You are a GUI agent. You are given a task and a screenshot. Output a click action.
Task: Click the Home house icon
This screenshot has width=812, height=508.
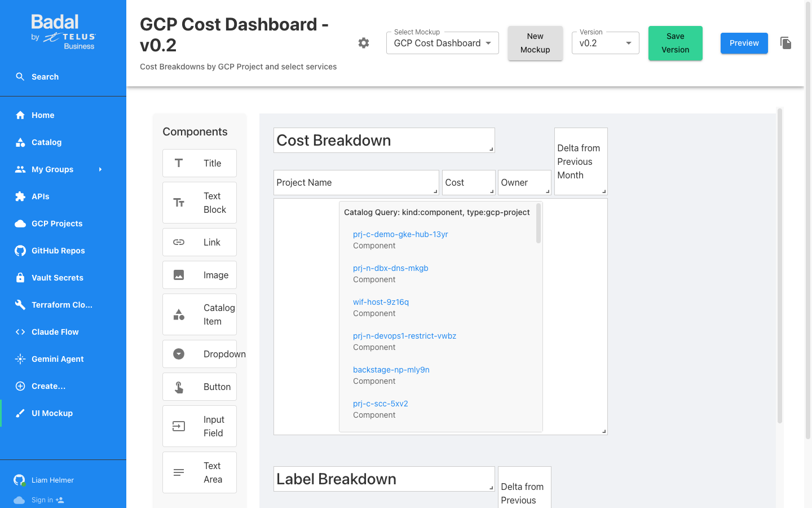coord(20,115)
